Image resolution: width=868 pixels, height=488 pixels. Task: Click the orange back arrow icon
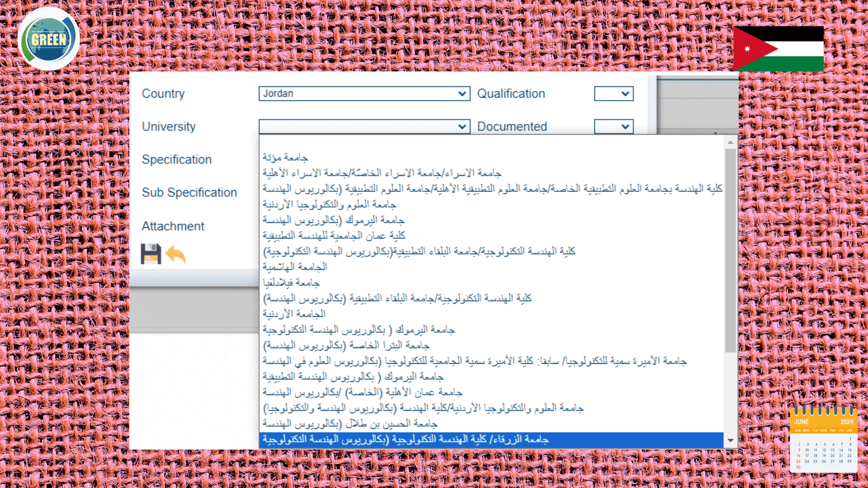click(176, 254)
